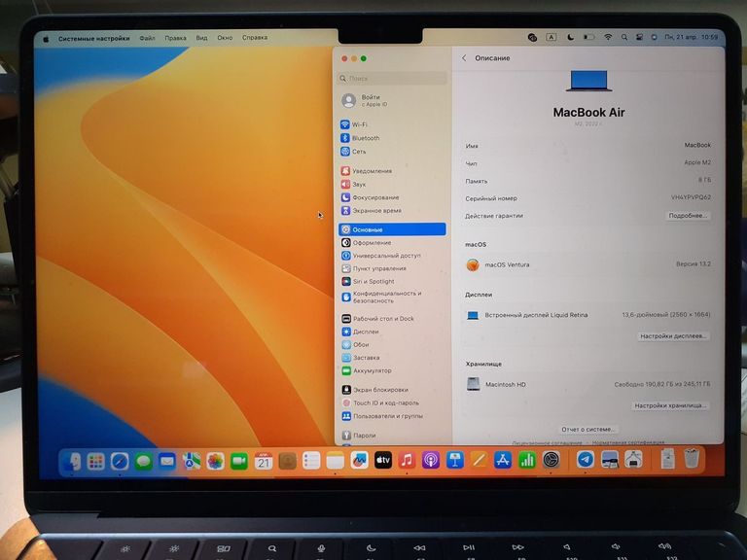Click the Macintosh HD storage row
747x560 pixels.
587,384
